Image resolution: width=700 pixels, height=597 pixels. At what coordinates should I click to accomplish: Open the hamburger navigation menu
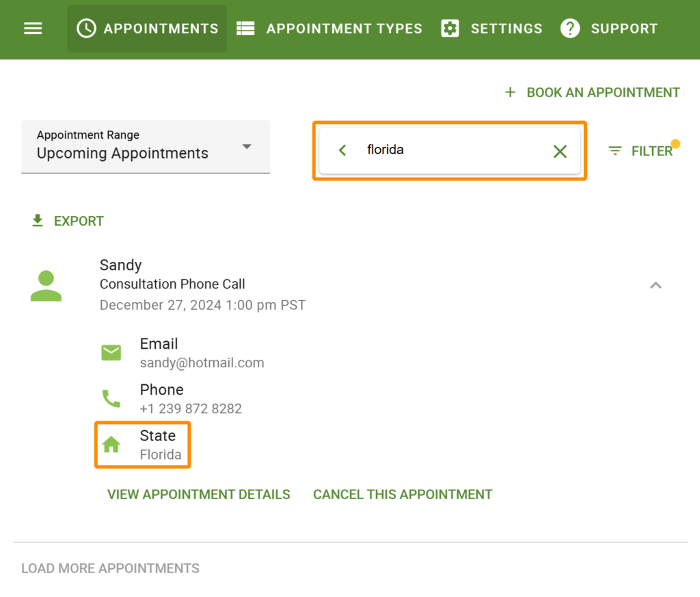tap(33, 29)
